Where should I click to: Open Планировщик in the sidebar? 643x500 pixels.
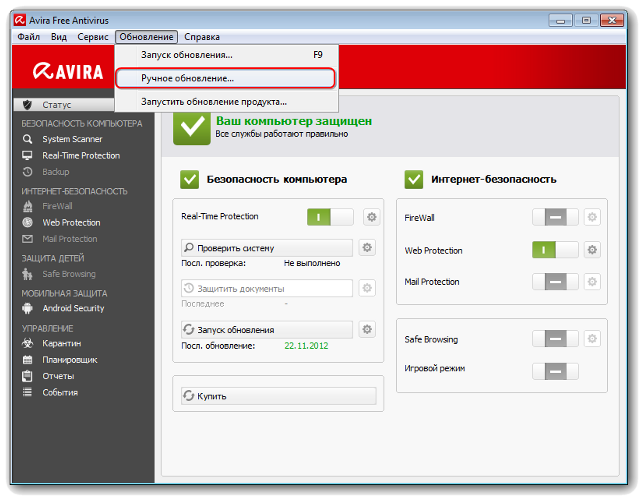70,359
